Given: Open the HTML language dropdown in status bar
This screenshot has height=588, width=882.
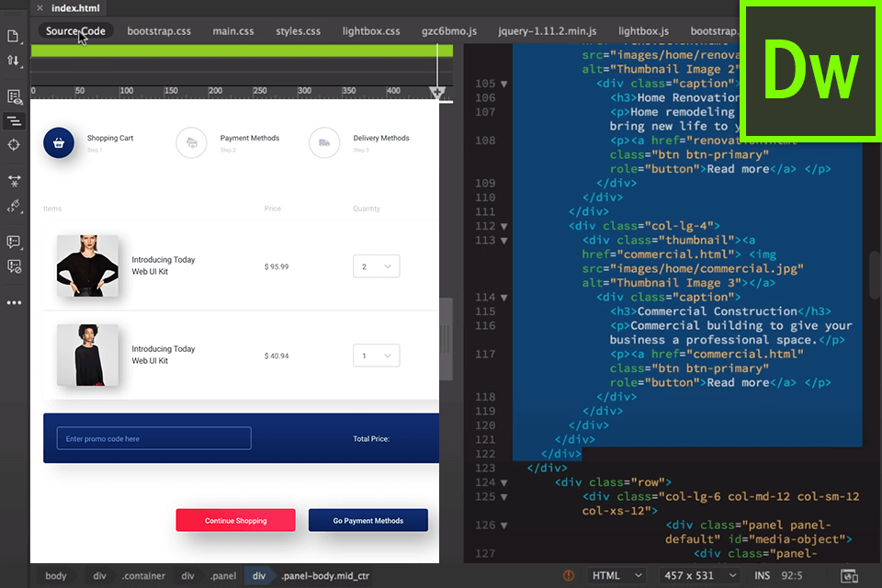Looking at the screenshot, I should click(616, 575).
